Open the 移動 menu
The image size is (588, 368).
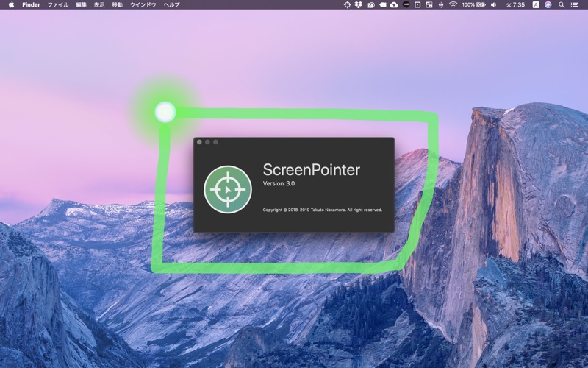117,4
